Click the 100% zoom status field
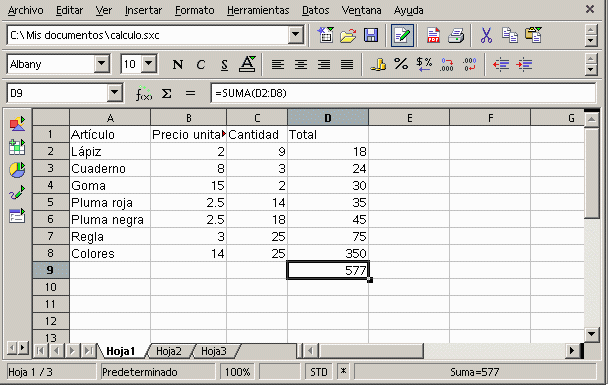 [x=237, y=372]
